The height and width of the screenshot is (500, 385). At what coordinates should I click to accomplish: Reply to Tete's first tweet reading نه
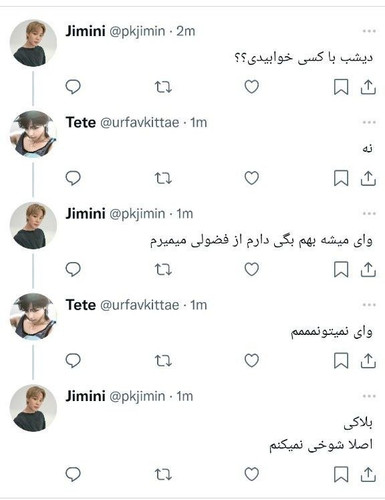pyautogui.click(x=73, y=178)
